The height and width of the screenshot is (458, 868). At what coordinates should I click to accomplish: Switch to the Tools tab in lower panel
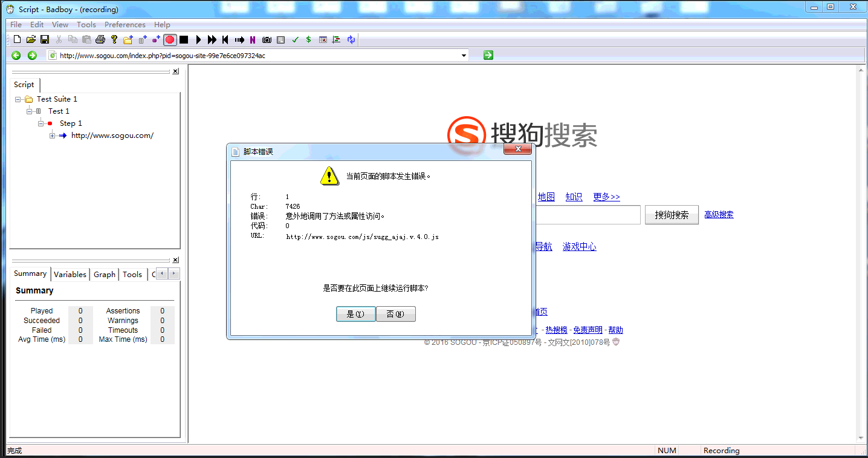(x=132, y=275)
